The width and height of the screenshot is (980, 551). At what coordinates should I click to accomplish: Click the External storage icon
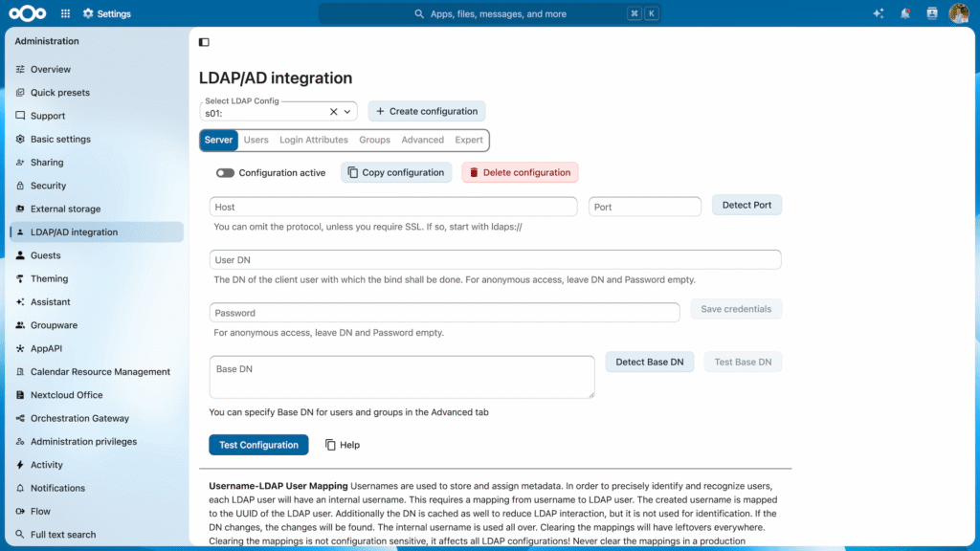pos(20,209)
